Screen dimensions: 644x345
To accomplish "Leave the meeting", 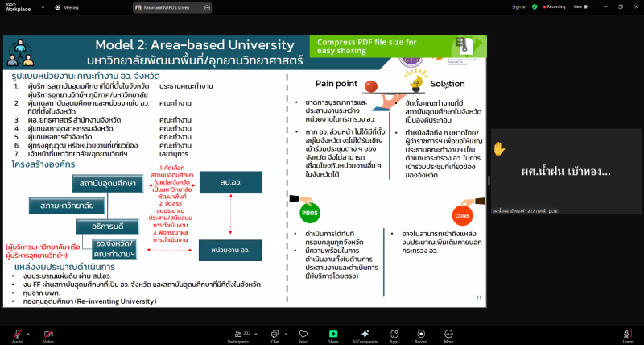I will (x=628, y=334).
